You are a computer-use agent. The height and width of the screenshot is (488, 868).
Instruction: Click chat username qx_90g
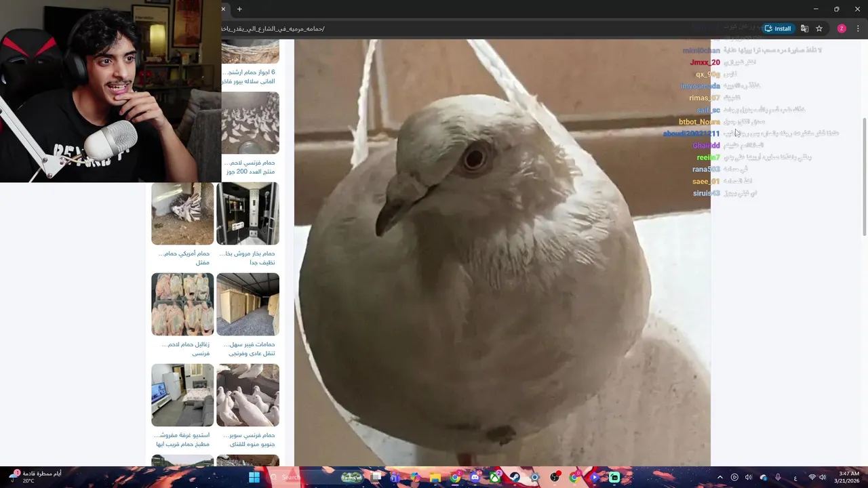[707, 75]
